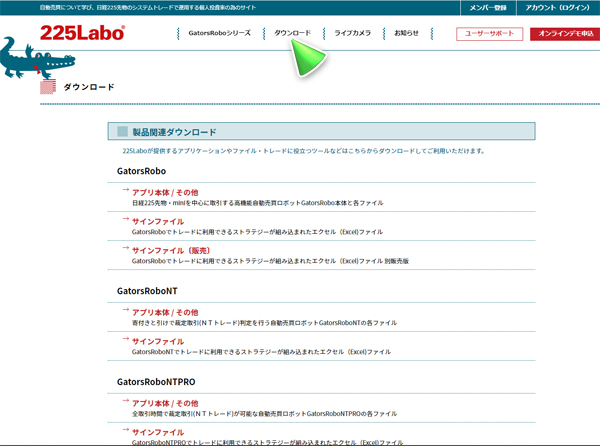The height and width of the screenshot is (446, 600).
Task: Click the ユーザーサポート button
Action: pos(489,34)
